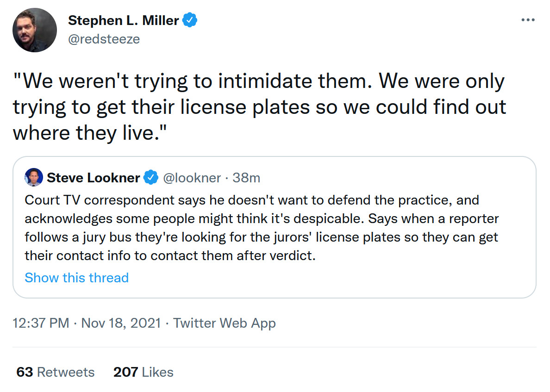Click verified badge beside Stephen L. Miller
The width and height of the screenshot is (550, 392).
click(190, 20)
